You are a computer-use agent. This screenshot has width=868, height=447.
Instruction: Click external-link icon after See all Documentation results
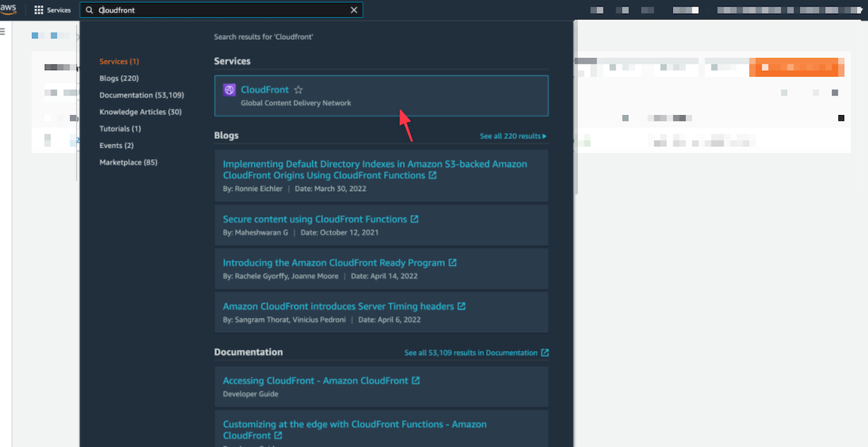coord(545,353)
